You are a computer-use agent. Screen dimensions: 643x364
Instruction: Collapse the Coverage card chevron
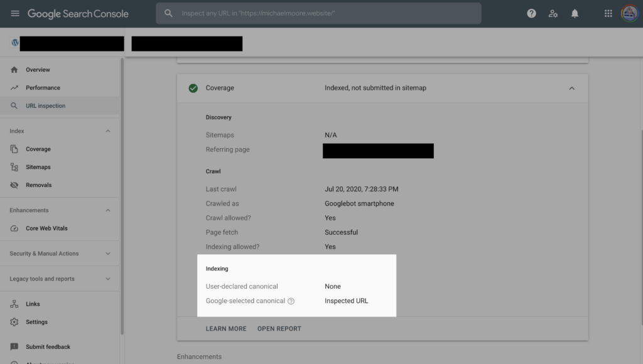(571, 88)
